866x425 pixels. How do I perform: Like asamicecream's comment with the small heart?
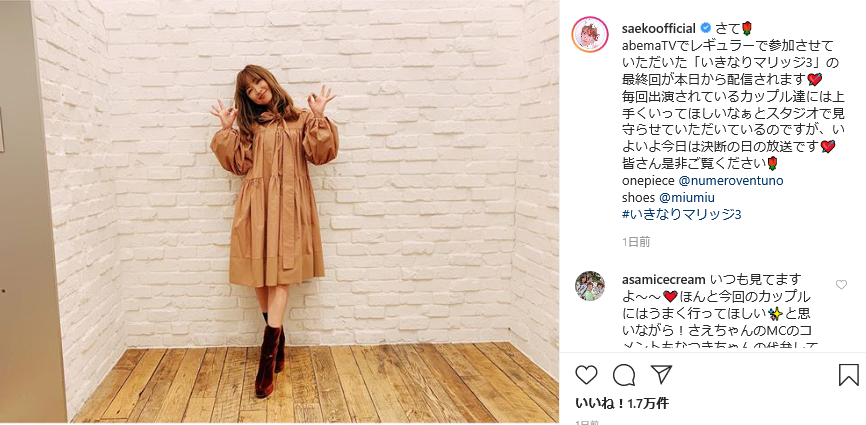point(841,285)
